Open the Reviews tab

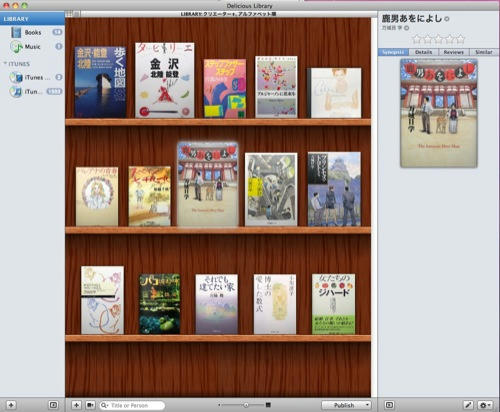(x=454, y=52)
